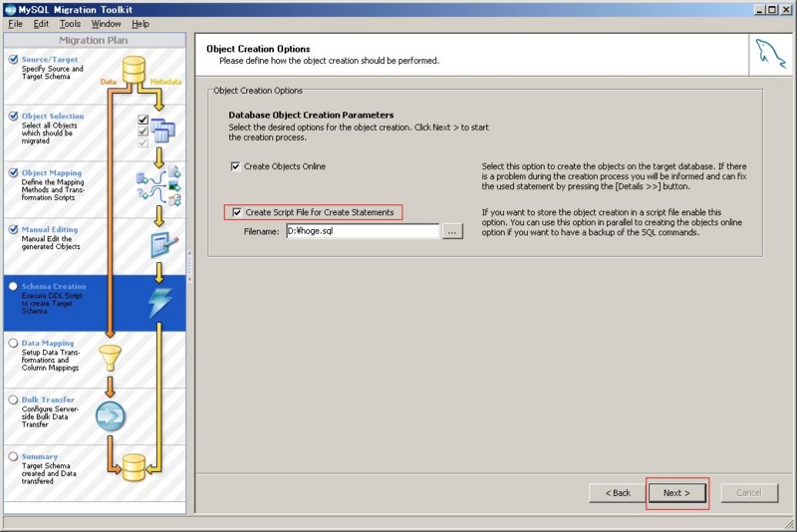Viewport: 797px width, 532px height.
Task: Click the Manual Editing notepad icon
Action: (x=164, y=244)
